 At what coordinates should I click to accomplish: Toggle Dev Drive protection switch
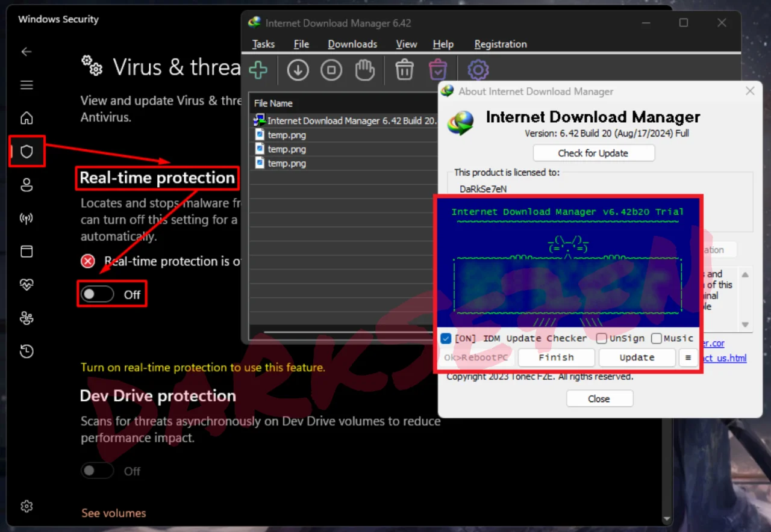click(x=98, y=471)
